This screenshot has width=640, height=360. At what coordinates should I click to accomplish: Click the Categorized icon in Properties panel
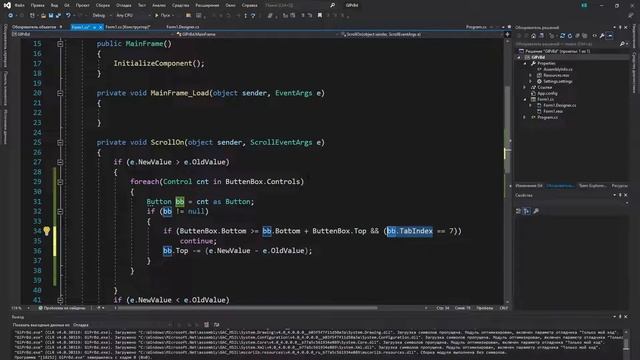click(518, 211)
